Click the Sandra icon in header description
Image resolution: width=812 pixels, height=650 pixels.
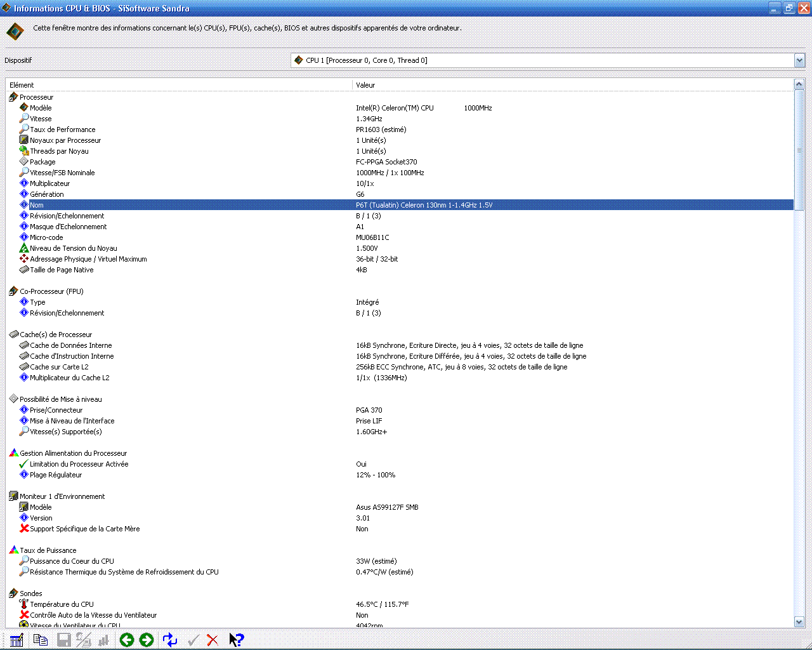[x=15, y=31]
